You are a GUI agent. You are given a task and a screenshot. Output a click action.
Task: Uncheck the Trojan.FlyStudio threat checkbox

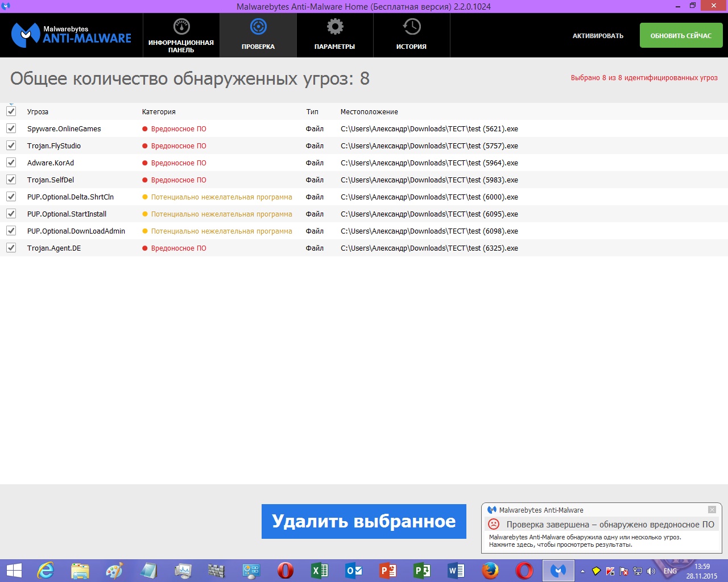point(11,145)
